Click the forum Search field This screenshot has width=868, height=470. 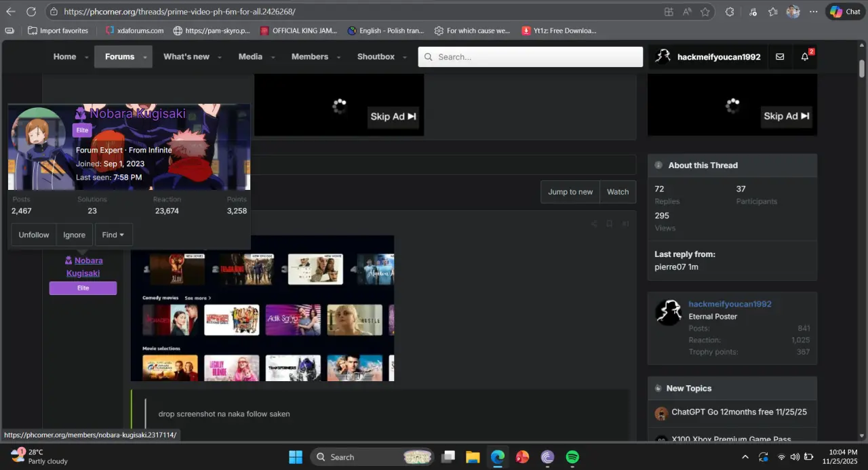(530, 57)
